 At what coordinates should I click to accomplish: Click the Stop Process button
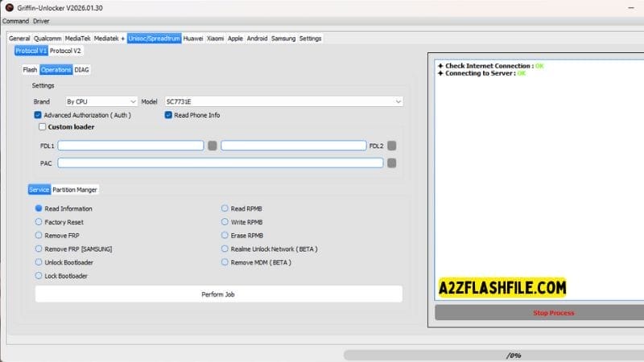click(539, 313)
